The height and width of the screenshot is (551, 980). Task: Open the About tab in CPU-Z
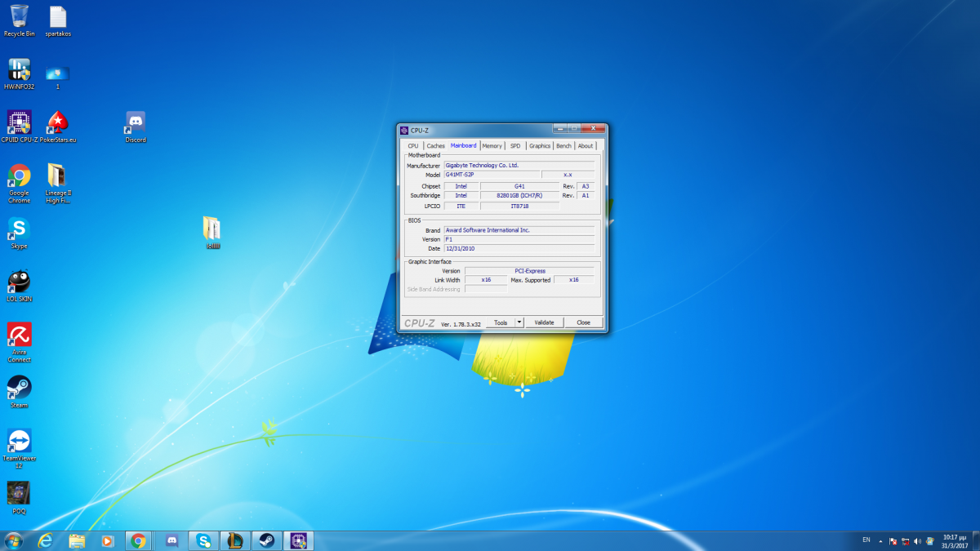[x=586, y=146]
